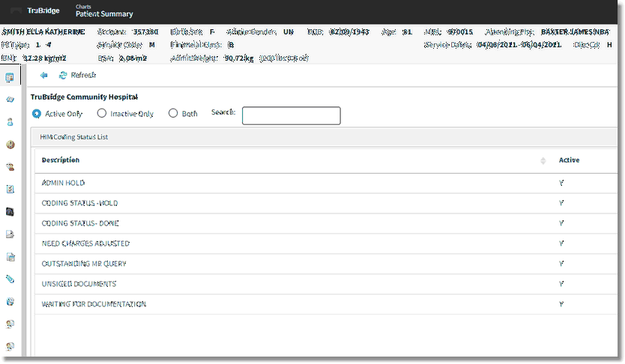Click the HIM Coding Status List header
The width and height of the screenshot is (625, 364).
pos(73,137)
